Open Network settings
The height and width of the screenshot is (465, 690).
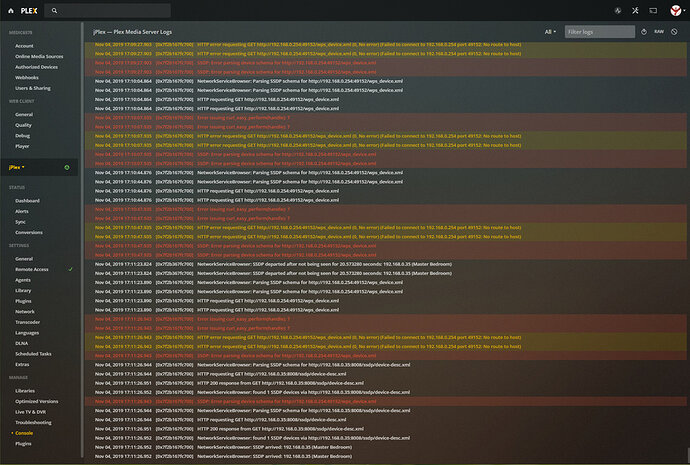tap(25, 311)
